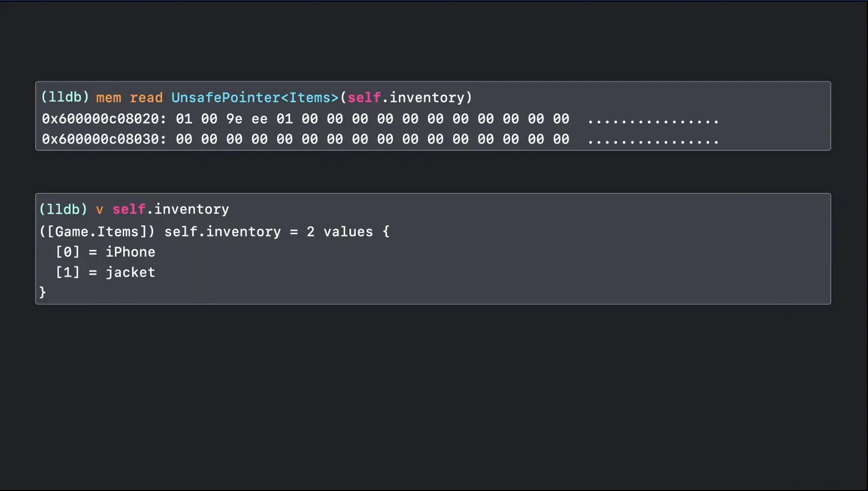
Task: Click the ASCII dots of first memory row
Action: point(653,120)
